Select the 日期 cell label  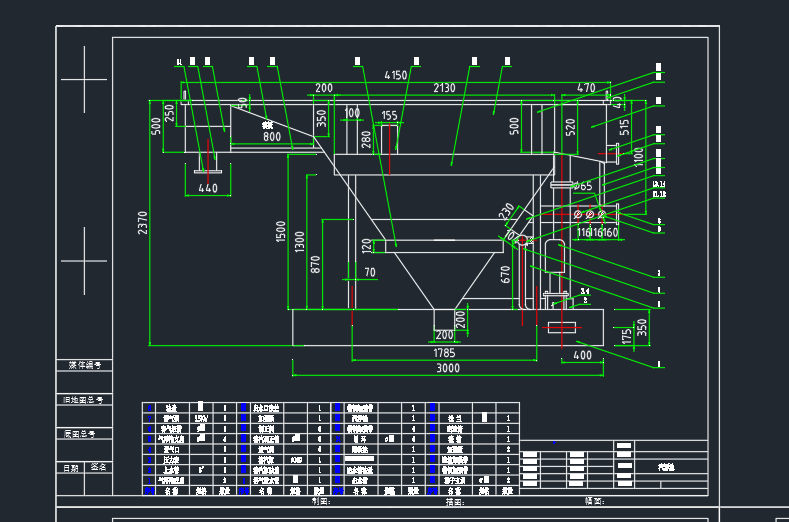click(70, 468)
